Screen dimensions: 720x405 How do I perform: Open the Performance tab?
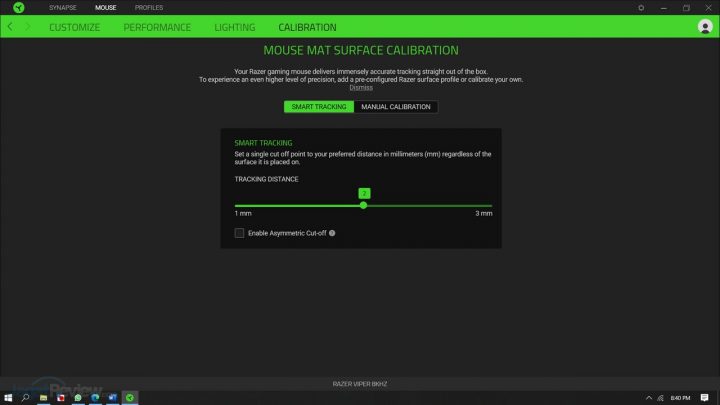pyautogui.click(x=157, y=27)
